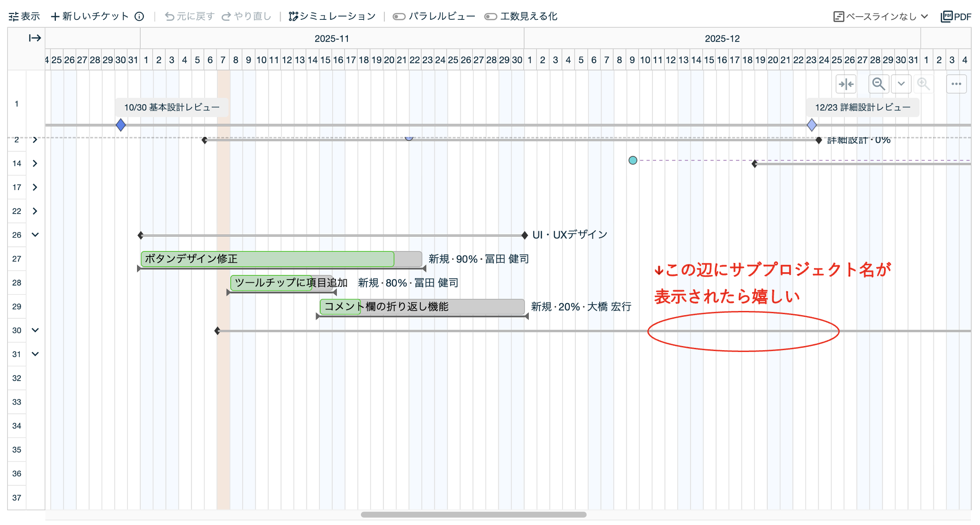Toggle the パラレルビュー switch
This screenshot has height=525, width=980.
click(x=399, y=17)
